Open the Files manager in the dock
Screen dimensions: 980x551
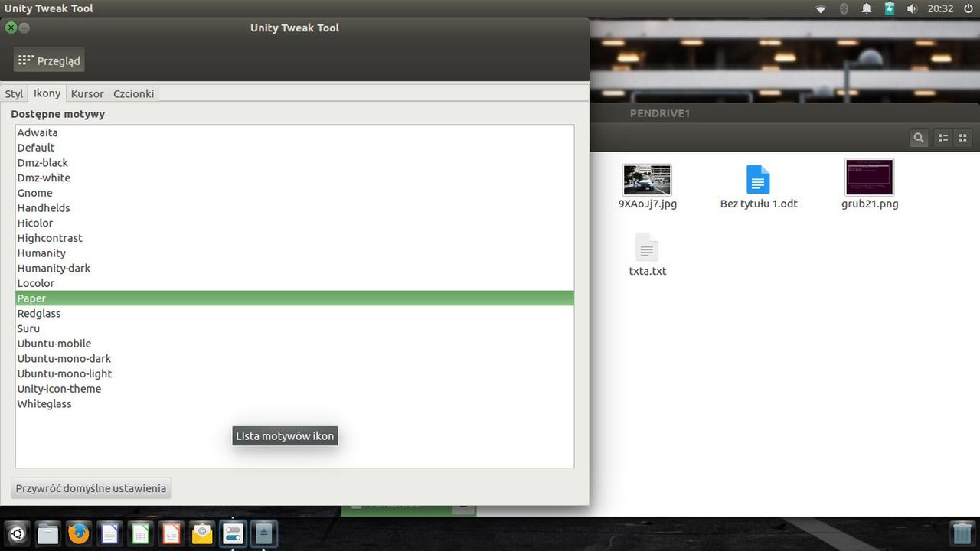point(47,533)
